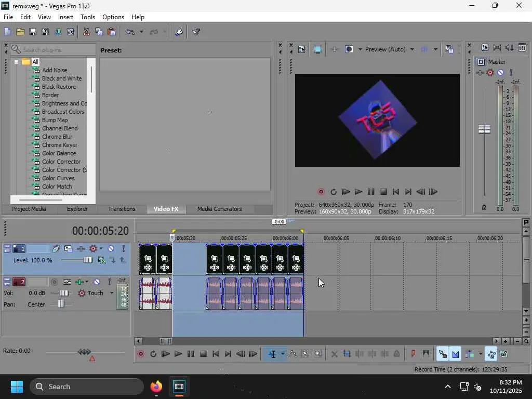Screen dimensions: 532x399
Task: Click Make Compositing Child icon on track 1
Action: (x=113, y=260)
